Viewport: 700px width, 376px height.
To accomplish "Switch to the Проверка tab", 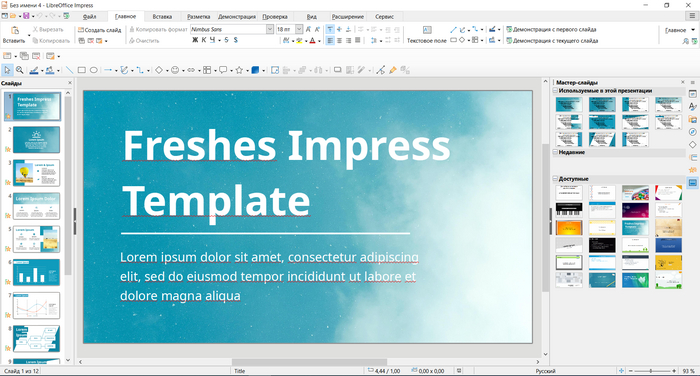I will (x=275, y=17).
